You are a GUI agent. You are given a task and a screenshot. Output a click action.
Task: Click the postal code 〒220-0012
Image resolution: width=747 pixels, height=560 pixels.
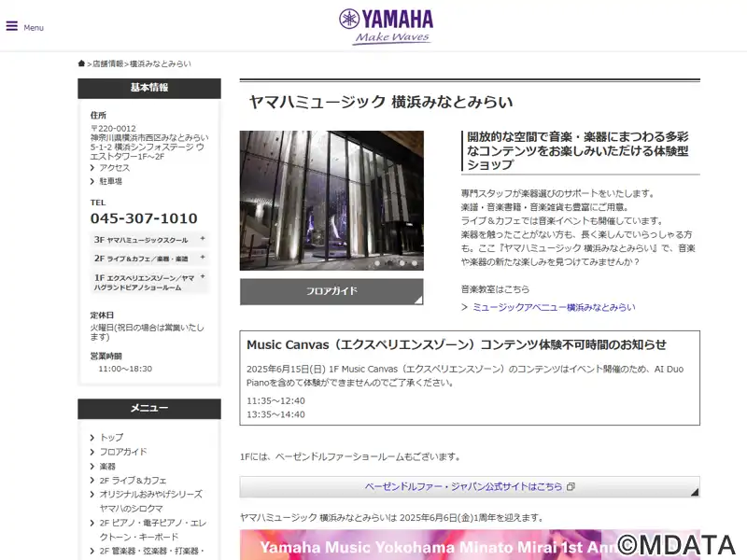pos(113,129)
